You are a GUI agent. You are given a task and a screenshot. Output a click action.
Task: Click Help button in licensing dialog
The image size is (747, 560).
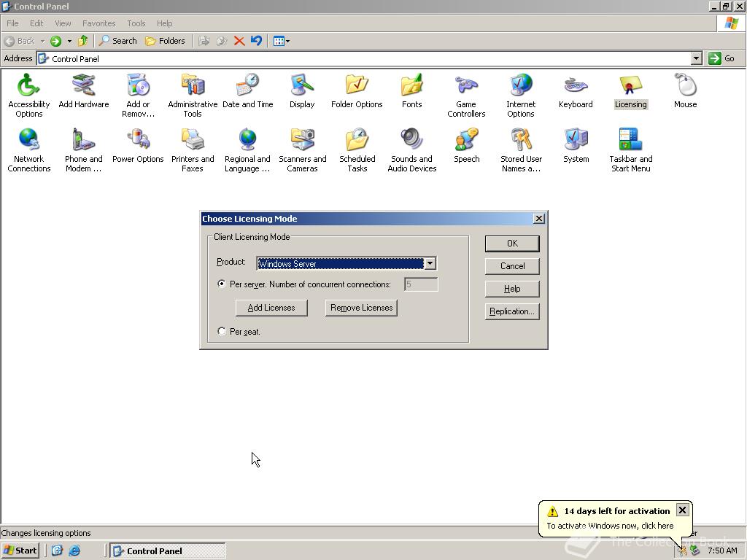point(512,289)
